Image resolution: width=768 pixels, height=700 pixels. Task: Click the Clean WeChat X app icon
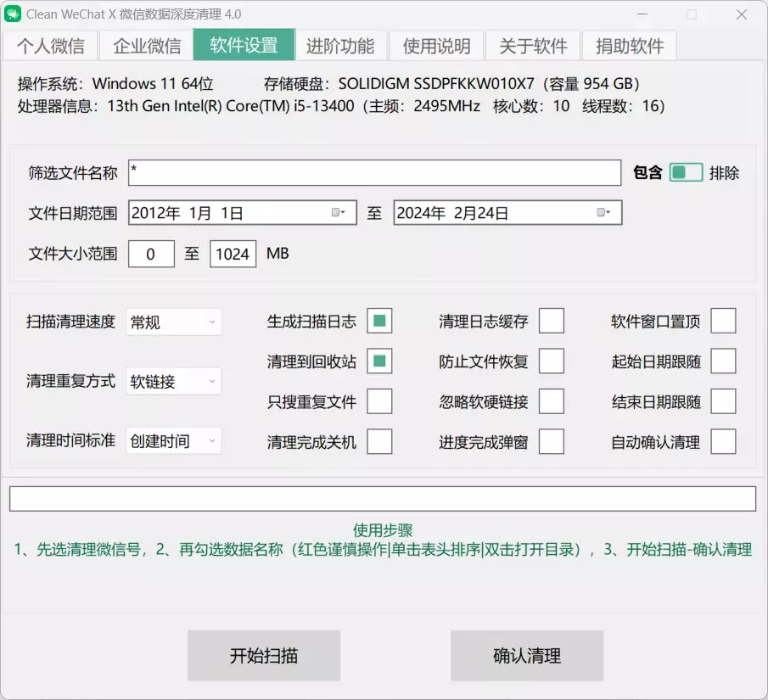click(13, 14)
